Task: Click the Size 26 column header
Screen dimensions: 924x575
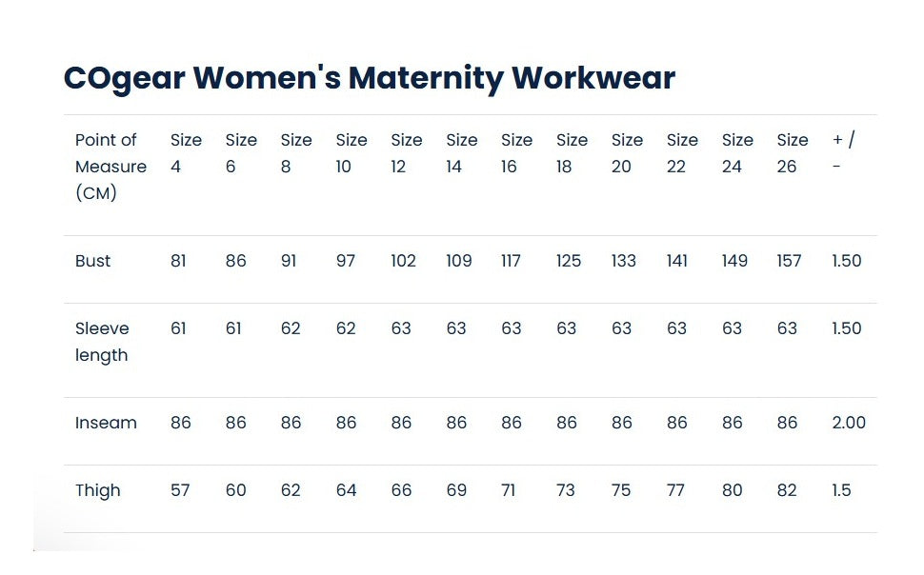Action: tap(792, 153)
